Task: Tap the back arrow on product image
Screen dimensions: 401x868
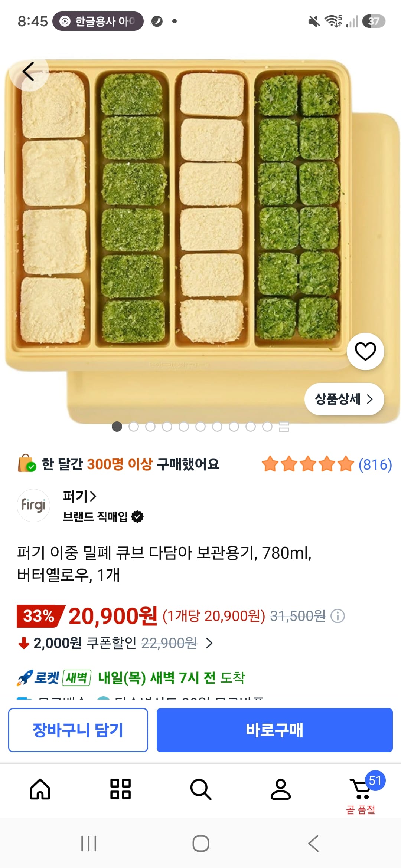Action: pos(29,72)
